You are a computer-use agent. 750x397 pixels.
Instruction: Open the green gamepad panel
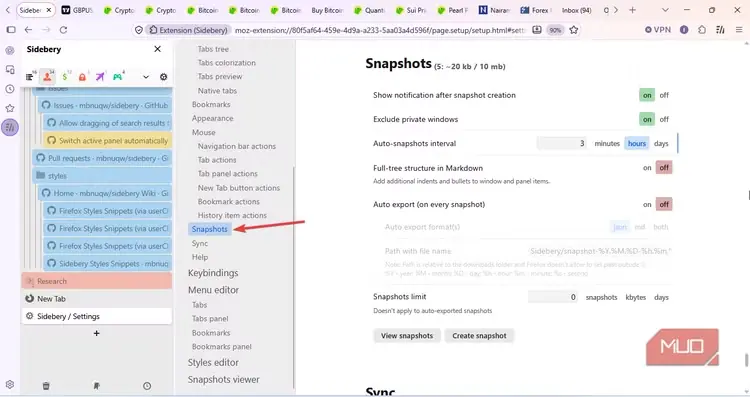tap(118, 77)
